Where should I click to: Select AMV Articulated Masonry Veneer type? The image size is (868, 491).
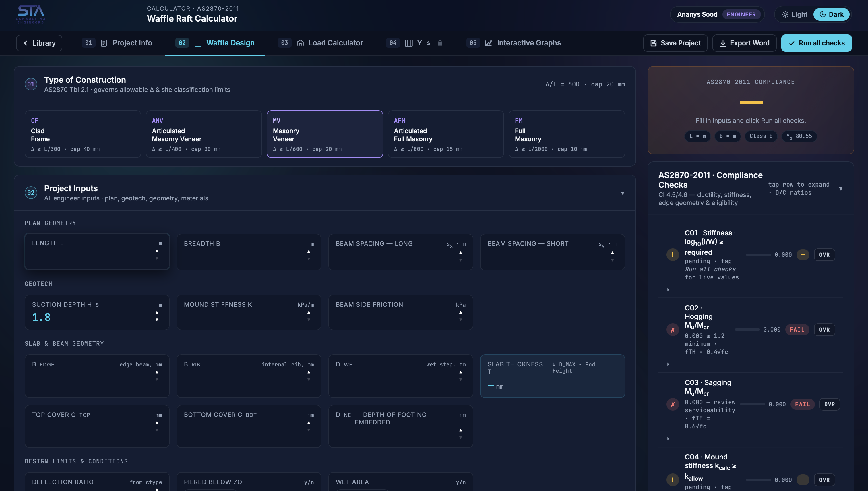(x=204, y=134)
